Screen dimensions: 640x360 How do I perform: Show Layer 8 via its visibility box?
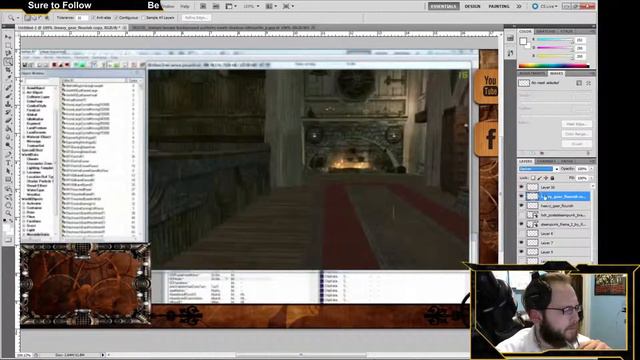pos(521,233)
